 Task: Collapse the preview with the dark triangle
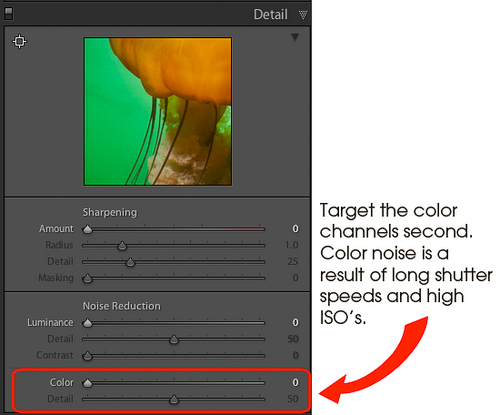click(x=295, y=37)
